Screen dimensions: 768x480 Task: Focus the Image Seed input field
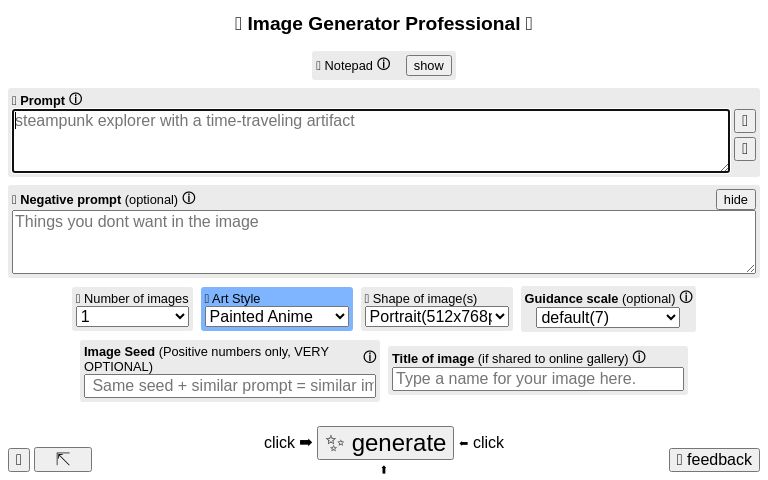230,385
